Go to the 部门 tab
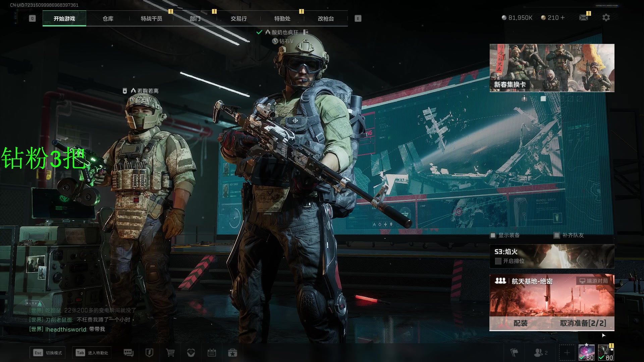This screenshot has width=644, height=362. [195, 18]
